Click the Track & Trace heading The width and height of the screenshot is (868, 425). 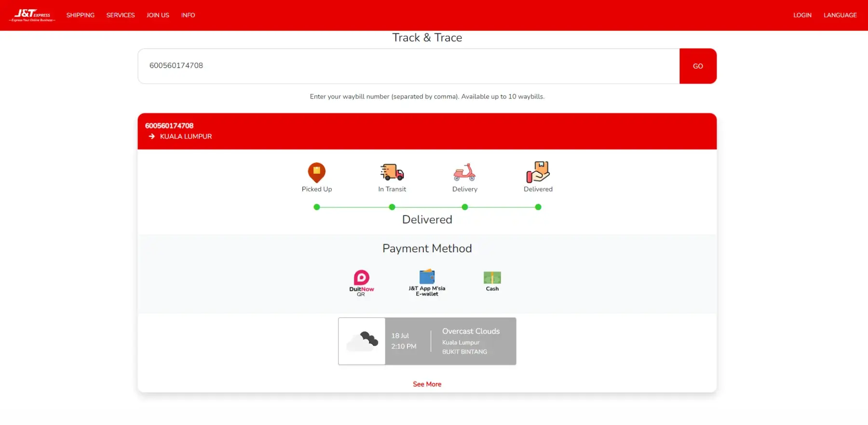[427, 38]
